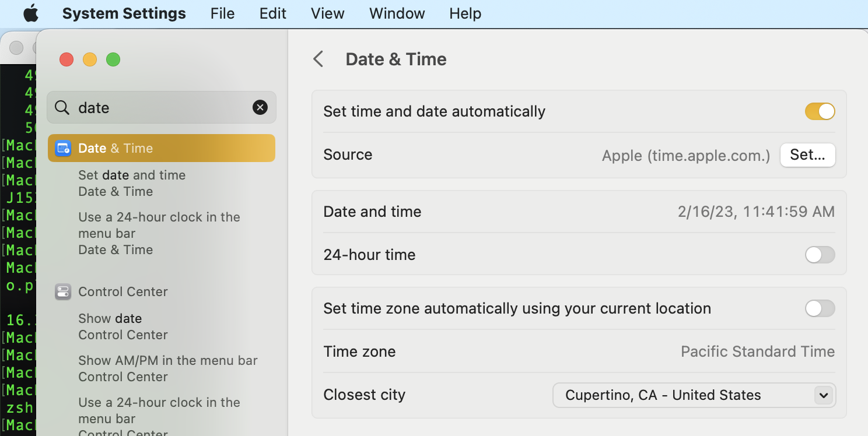Image resolution: width=868 pixels, height=436 pixels.
Task: Click the Set… button for Source
Action: coord(807,155)
